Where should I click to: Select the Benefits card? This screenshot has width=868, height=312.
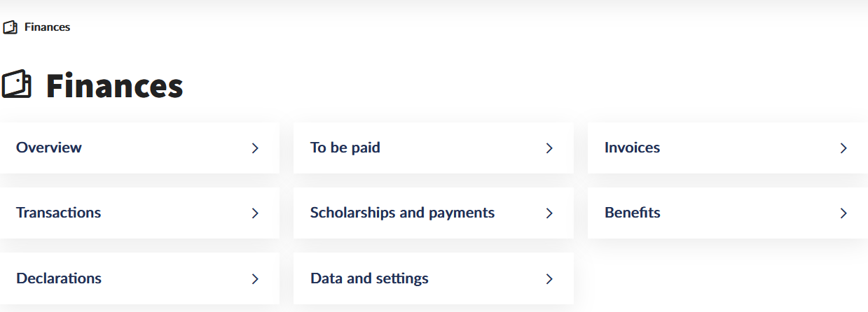coord(632,213)
